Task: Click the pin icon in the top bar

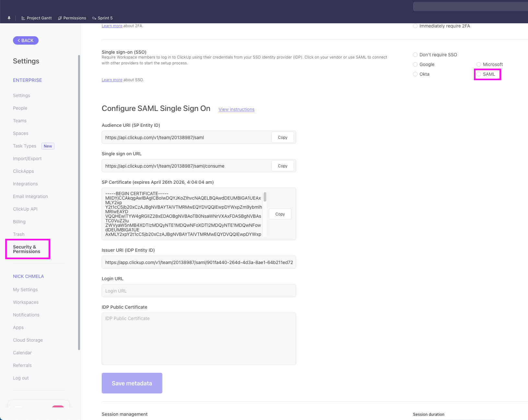Action: click(x=9, y=18)
